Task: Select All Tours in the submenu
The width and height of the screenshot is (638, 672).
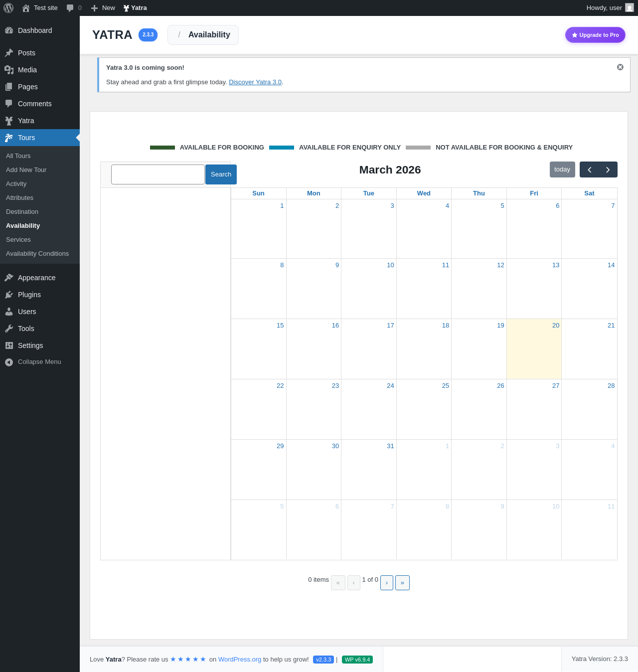Action: pyautogui.click(x=18, y=156)
